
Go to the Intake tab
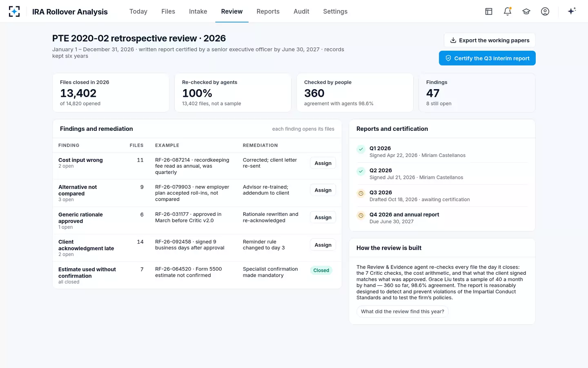pos(198,11)
